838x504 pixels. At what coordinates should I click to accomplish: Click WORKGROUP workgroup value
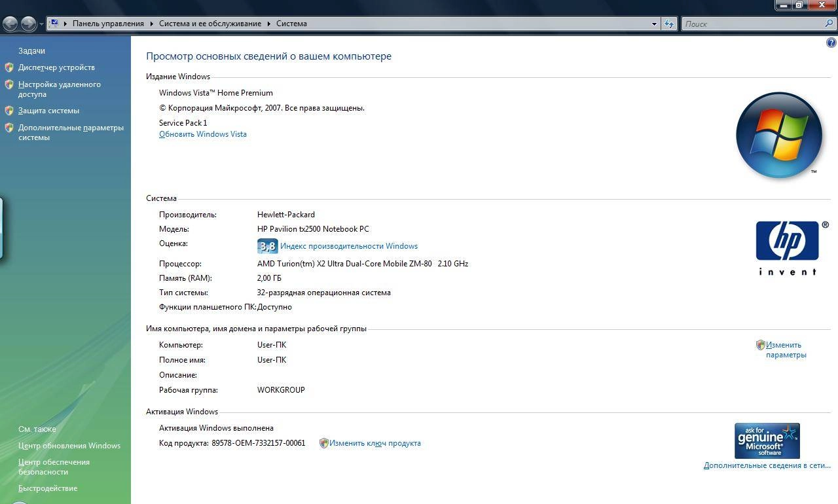[x=281, y=390]
